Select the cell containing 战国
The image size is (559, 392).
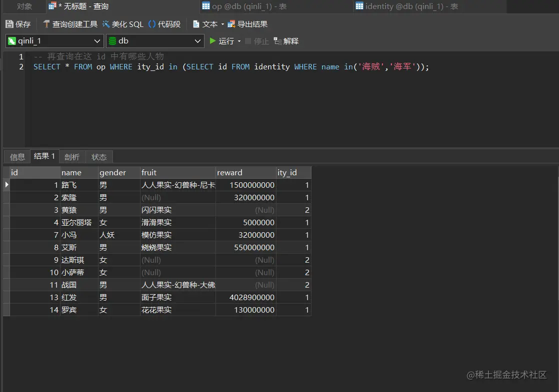pyautogui.click(x=79, y=285)
